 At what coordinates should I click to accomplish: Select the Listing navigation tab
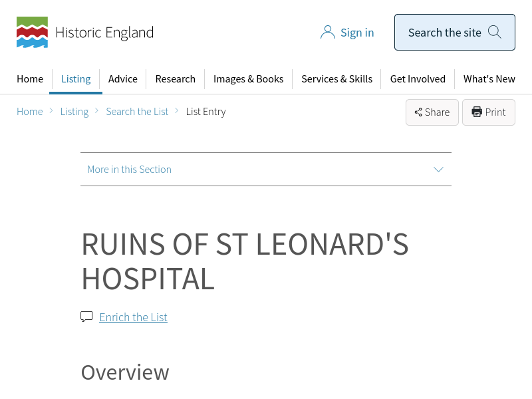(x=76, y=79)
